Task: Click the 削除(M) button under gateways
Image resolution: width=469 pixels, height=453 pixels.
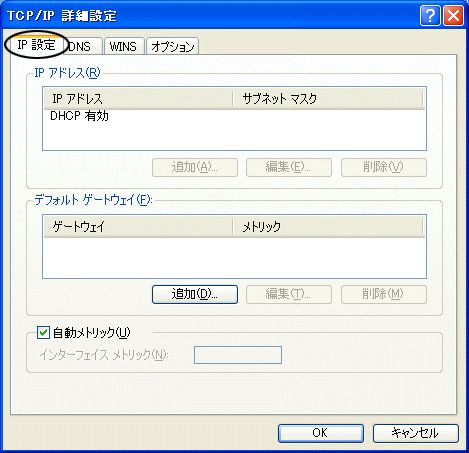Action: click(x=384, y=294)
